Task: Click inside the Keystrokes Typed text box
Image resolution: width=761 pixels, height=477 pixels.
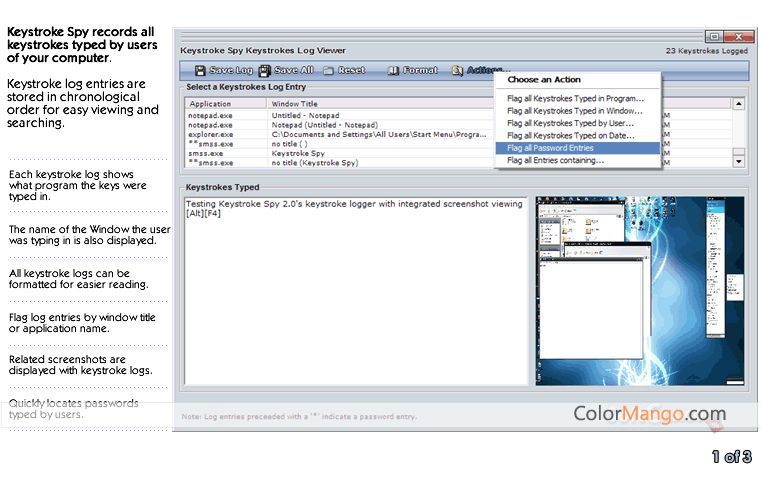Action: point(355,300)
